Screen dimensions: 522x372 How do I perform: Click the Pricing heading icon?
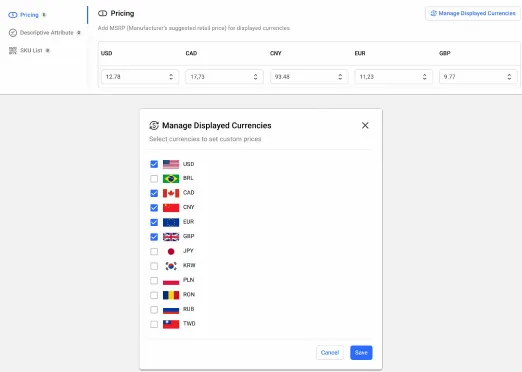[x=102, y=13]
